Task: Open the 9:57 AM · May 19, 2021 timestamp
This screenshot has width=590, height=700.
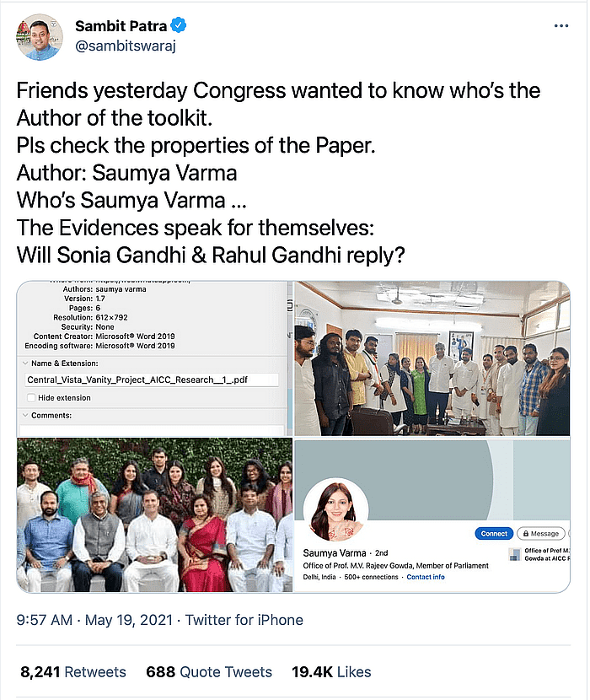Action: pyautogui.click(x=94, y=620)
